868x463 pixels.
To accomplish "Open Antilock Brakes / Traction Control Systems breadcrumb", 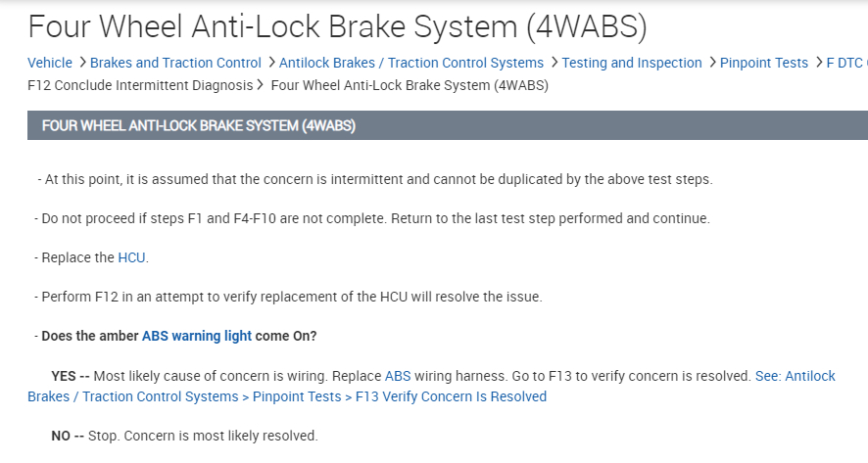I will coord(411,63).
